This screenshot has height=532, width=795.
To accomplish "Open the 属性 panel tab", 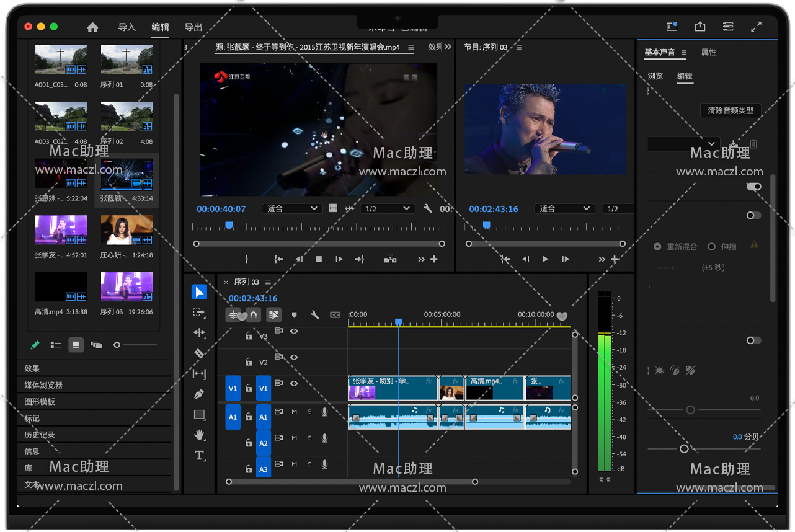I will [x=709, y=53].
